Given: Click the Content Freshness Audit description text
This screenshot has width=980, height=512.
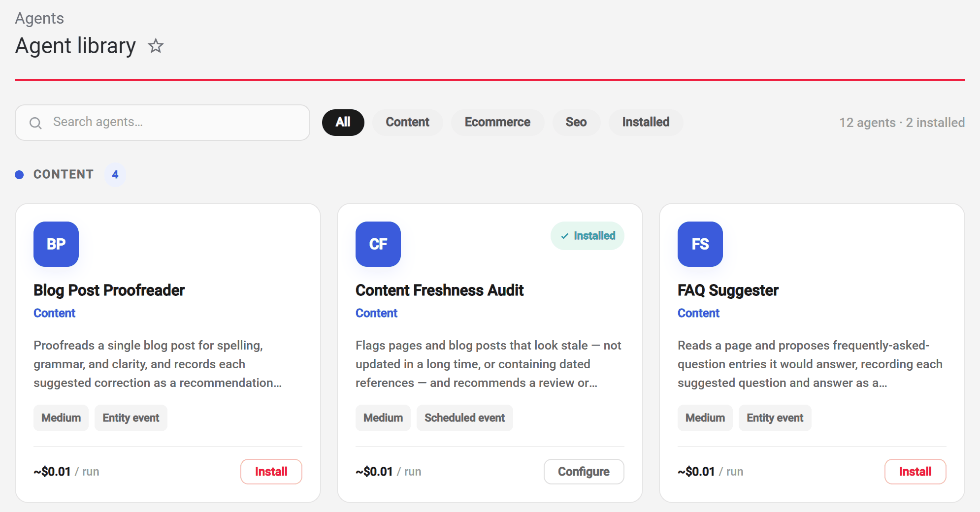Looking at the screenshot, I should 489,364.
